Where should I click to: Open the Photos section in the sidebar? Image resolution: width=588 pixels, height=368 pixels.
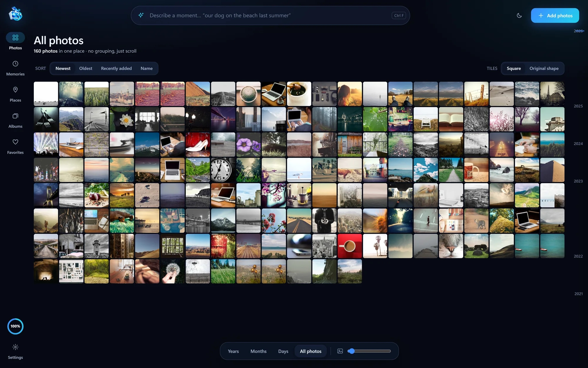tap(15, 42)
